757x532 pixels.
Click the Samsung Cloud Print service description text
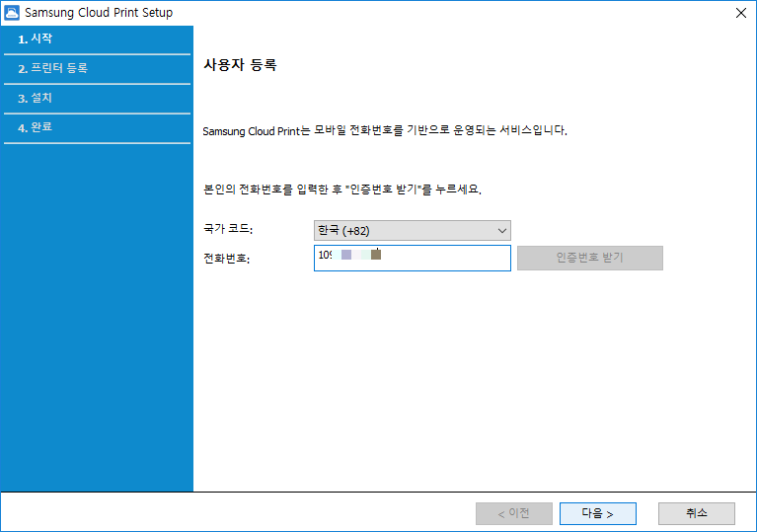(385, 130)
